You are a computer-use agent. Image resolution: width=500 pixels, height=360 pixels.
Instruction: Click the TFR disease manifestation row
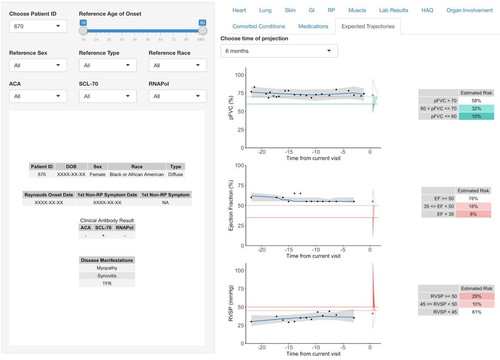coord(107,283)
